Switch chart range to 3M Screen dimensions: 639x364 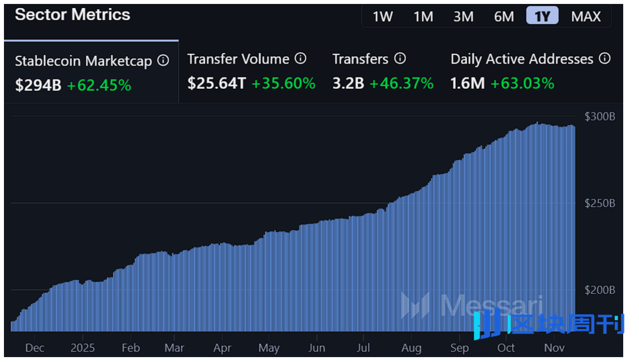(x=463, y=17)
